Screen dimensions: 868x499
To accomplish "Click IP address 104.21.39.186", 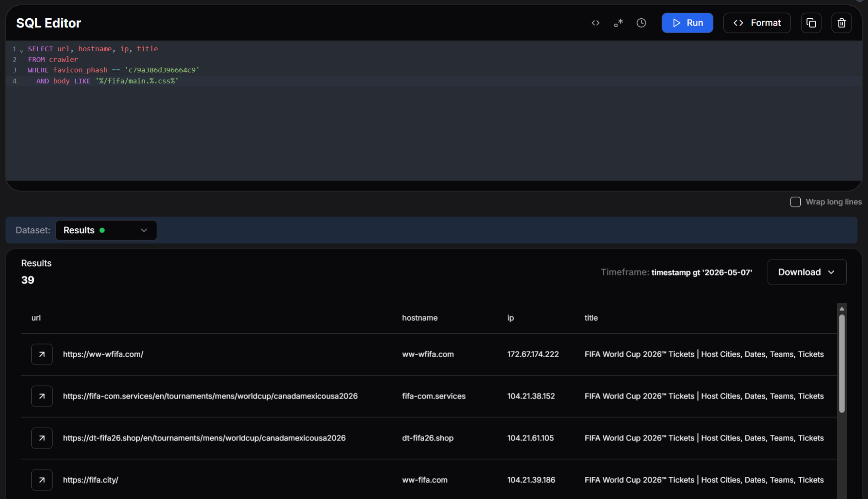I will pos(531,480).
